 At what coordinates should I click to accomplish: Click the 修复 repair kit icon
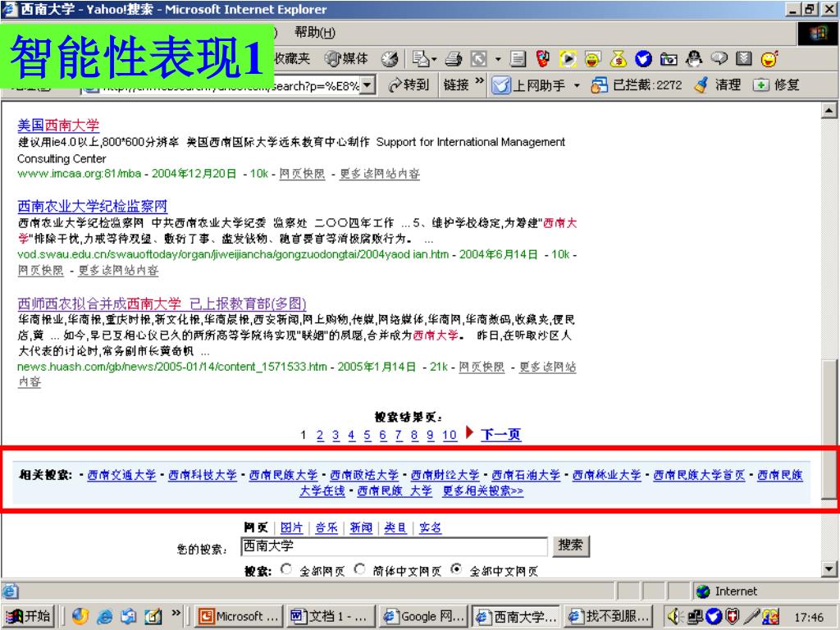[x=760, y=84]
